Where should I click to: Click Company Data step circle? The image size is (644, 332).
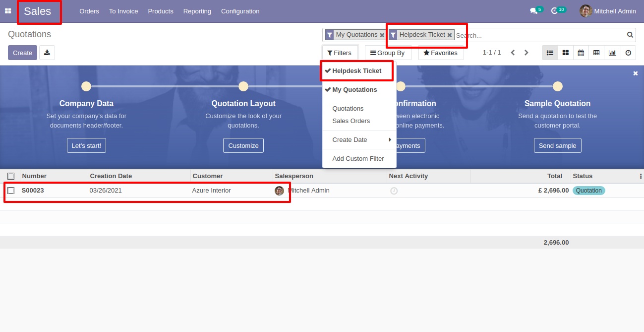86,86
